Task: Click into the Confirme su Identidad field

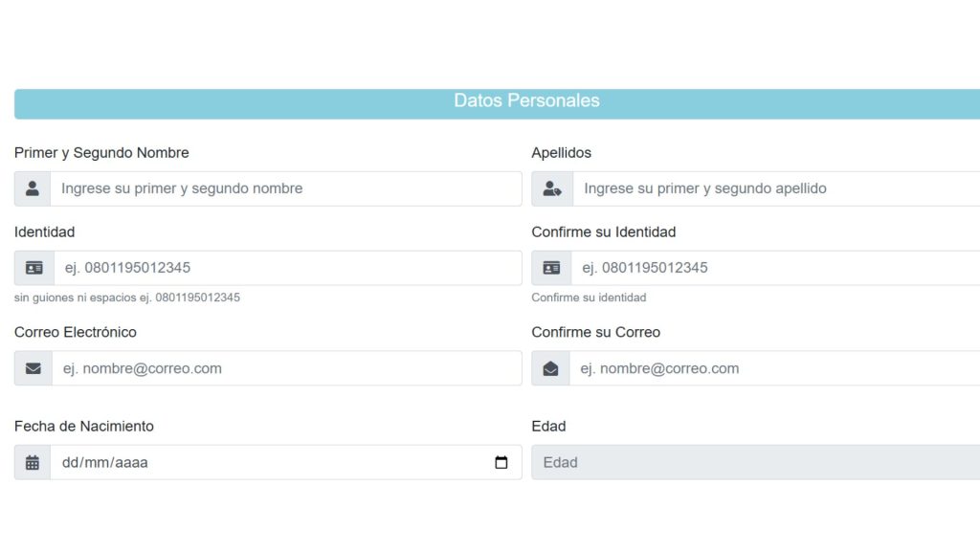Action: [775, 268]
